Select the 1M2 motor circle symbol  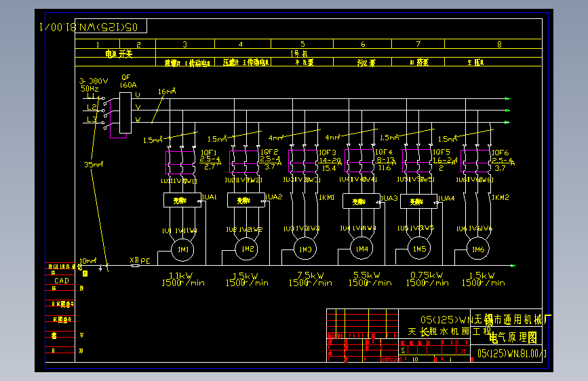(x=247, y=249)
